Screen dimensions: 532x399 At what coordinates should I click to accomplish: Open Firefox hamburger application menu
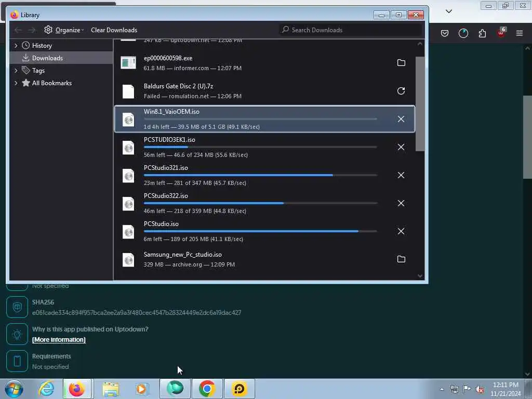coord(520,33)
